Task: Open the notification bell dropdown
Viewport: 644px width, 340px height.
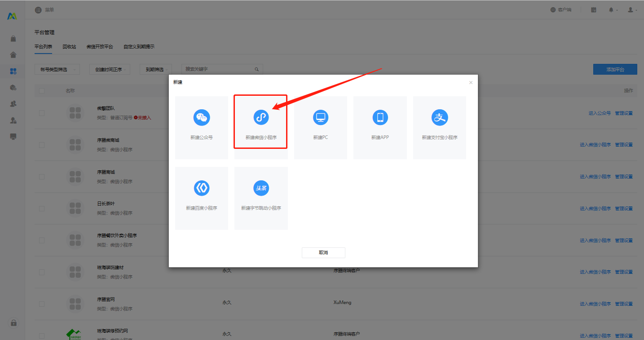Action: pyautogui.click(x=613, y=10)
